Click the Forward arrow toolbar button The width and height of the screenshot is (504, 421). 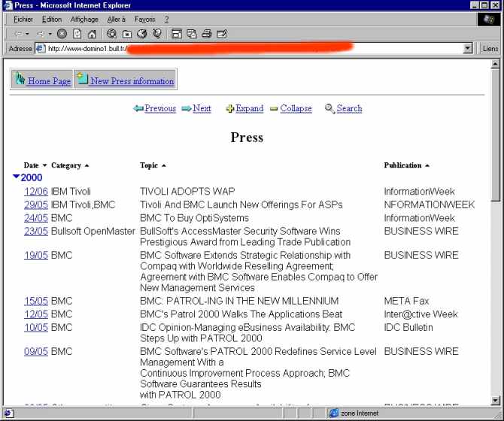coord(41,34)
